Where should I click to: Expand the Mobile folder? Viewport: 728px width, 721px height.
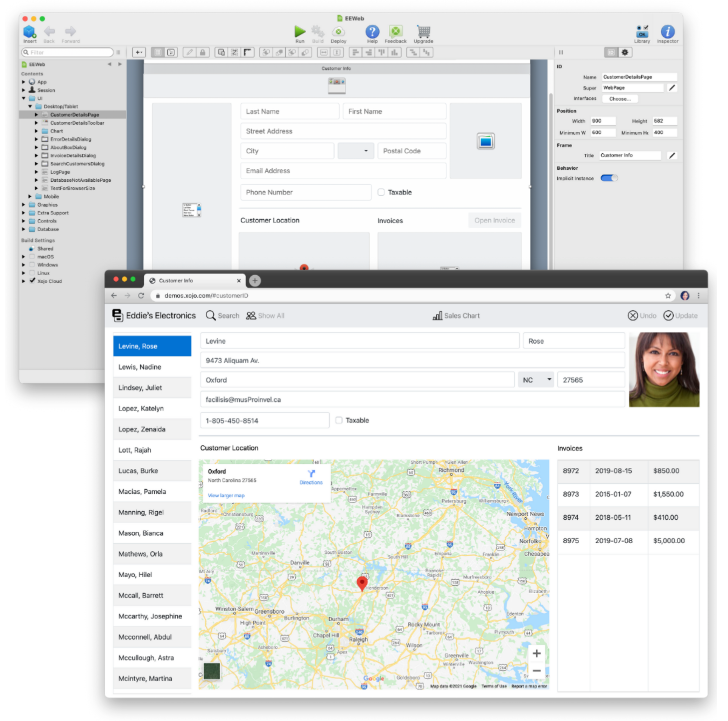tap(30, 197)
